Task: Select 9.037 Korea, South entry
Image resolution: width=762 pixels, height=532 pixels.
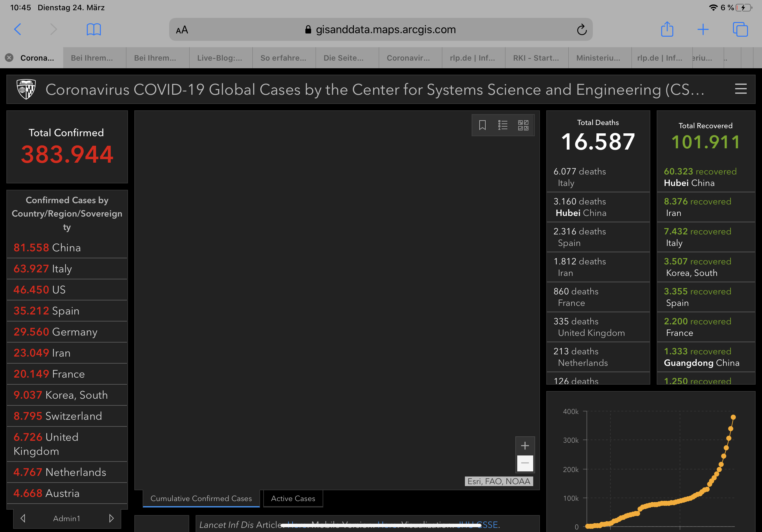Action: pyautogui.click(x=67, y=395)
